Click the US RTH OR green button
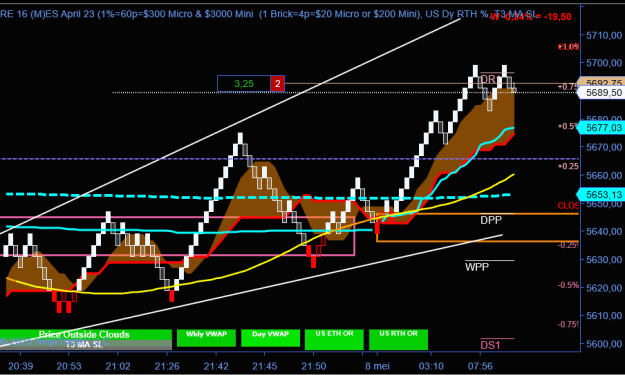Screen dimensions: 625x375 click(398, 340)
